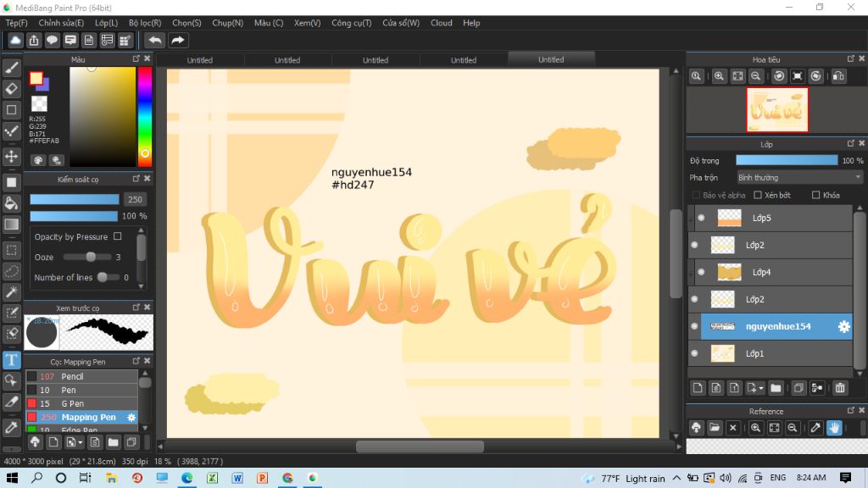868x488 pixels.
Task: Create a new layer folder
Action: 776,388
